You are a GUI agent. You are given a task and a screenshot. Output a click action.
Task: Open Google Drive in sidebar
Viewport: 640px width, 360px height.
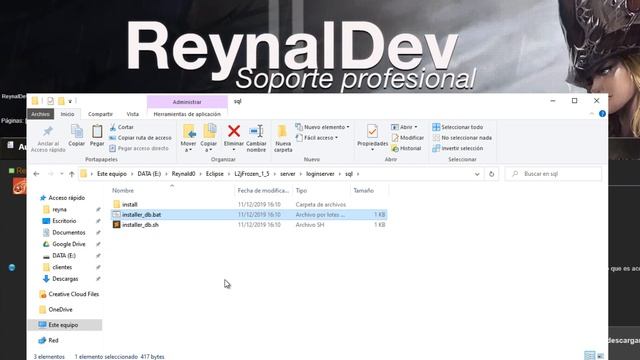click(x=69, y=244)
